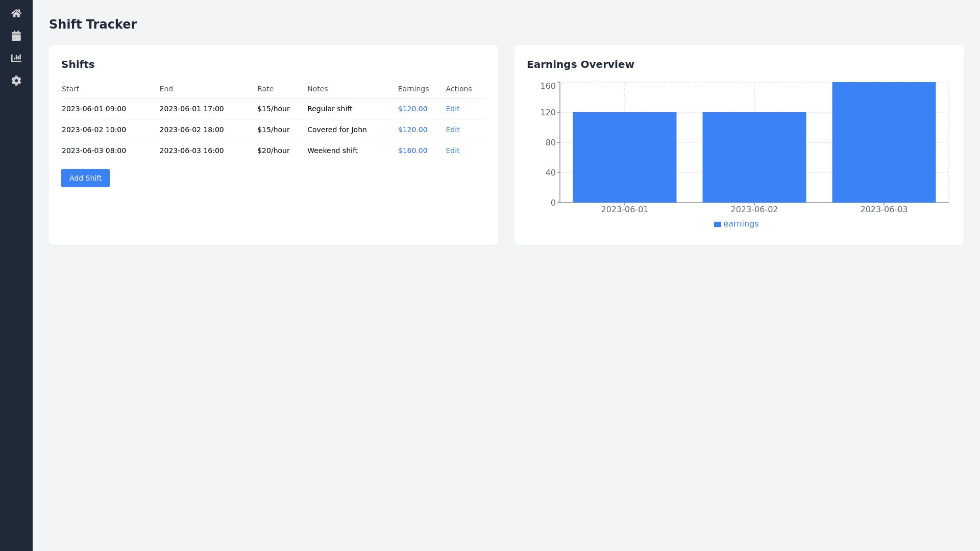Select the Weekend shift notes cell
This screenshot has height=551, width=980.
[x=332, y=151]
